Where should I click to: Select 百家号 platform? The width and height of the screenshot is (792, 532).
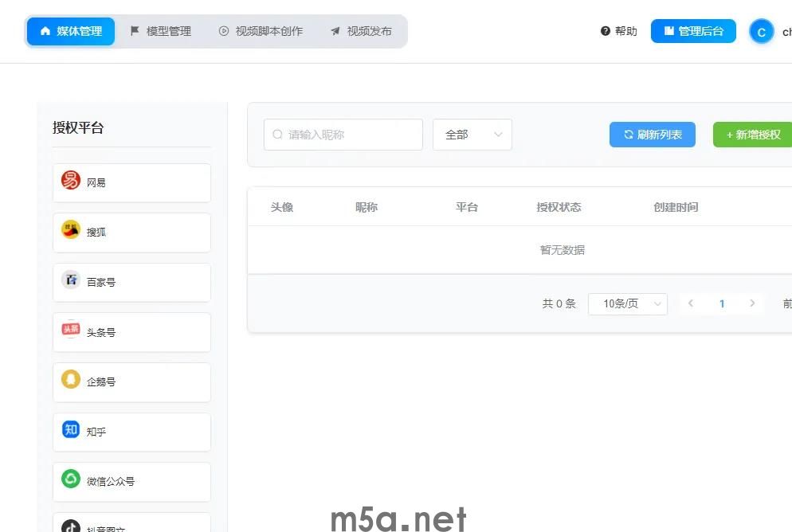pos(131,283)
